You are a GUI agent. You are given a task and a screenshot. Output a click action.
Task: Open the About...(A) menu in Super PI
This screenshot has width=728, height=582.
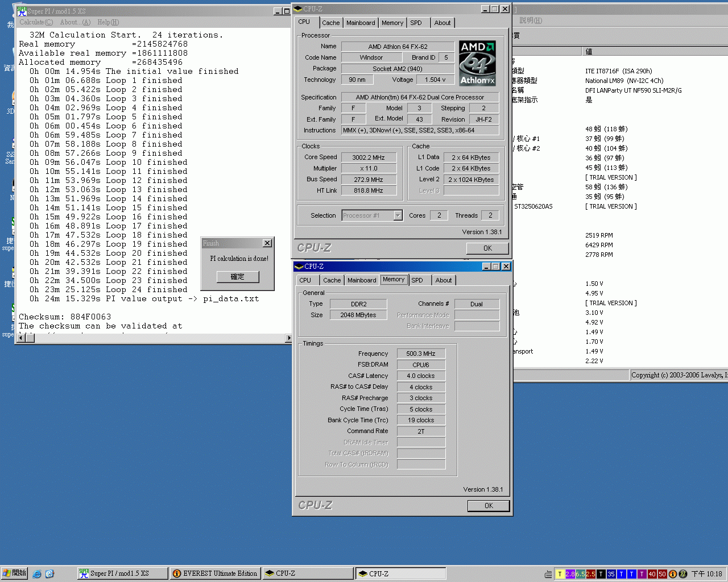75,22
